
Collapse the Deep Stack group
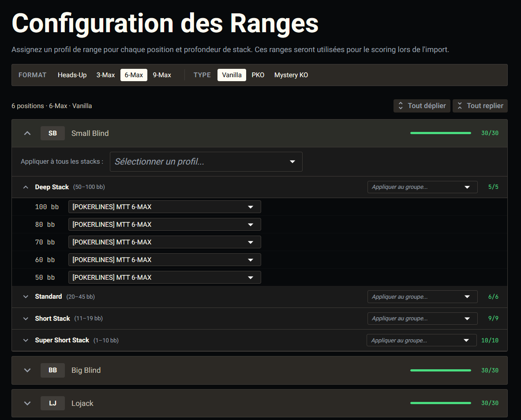(26, 187)
